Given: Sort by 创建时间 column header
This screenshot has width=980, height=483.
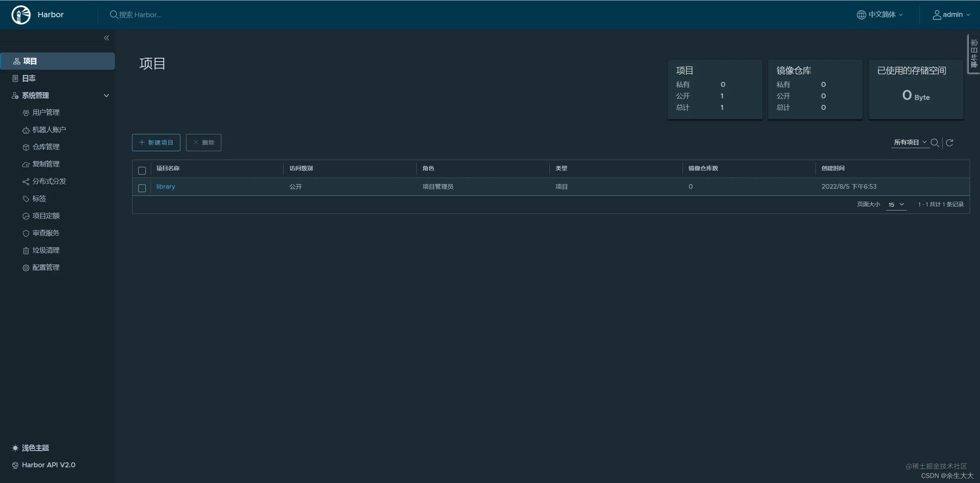Looking at the screenshot, I should (833, 168).
